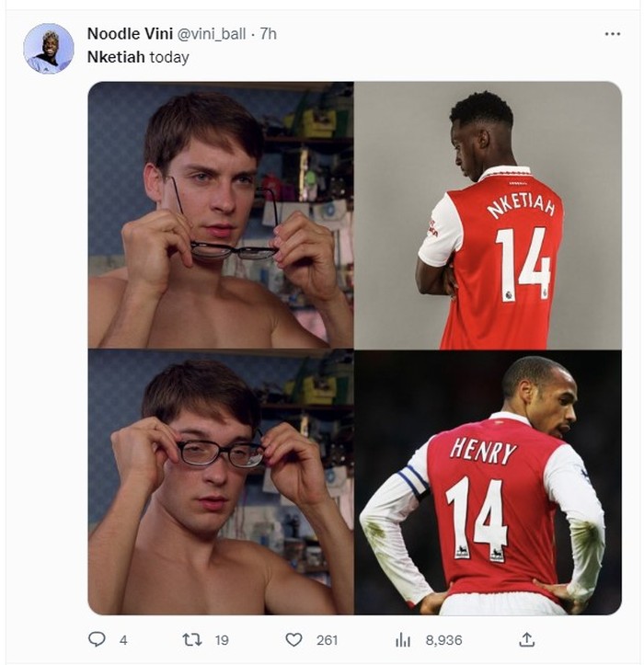This screenshot has width=644, height=665.
Task: Click the @vini_ball handle
Action: [211, 34]
